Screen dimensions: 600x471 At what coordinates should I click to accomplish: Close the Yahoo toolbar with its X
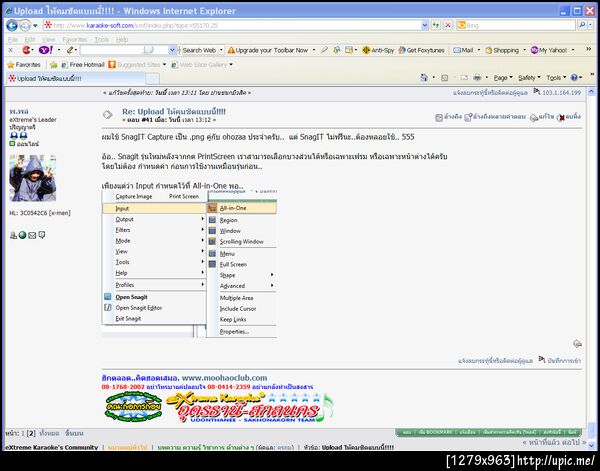pyautogui.click(x=10, y=50)
